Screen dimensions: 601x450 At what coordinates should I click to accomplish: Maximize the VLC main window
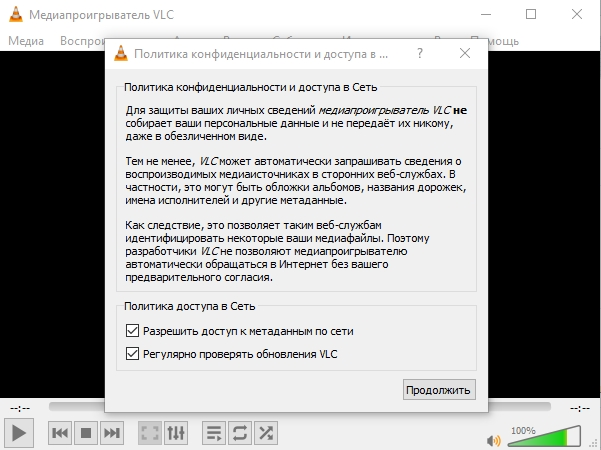(x=531, y=15)
